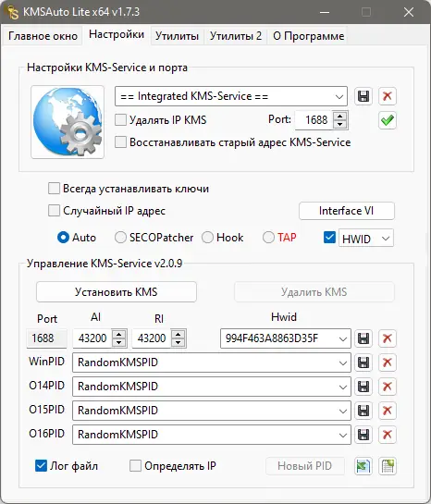
Task: Open the O14PID dropdown
Action: pos(212,387)
